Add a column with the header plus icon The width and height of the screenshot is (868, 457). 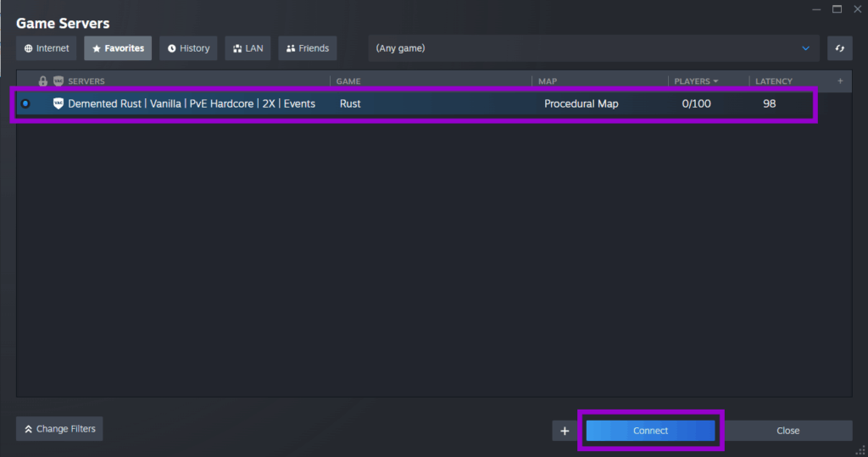pyautogui.click(x=840, y=81)
